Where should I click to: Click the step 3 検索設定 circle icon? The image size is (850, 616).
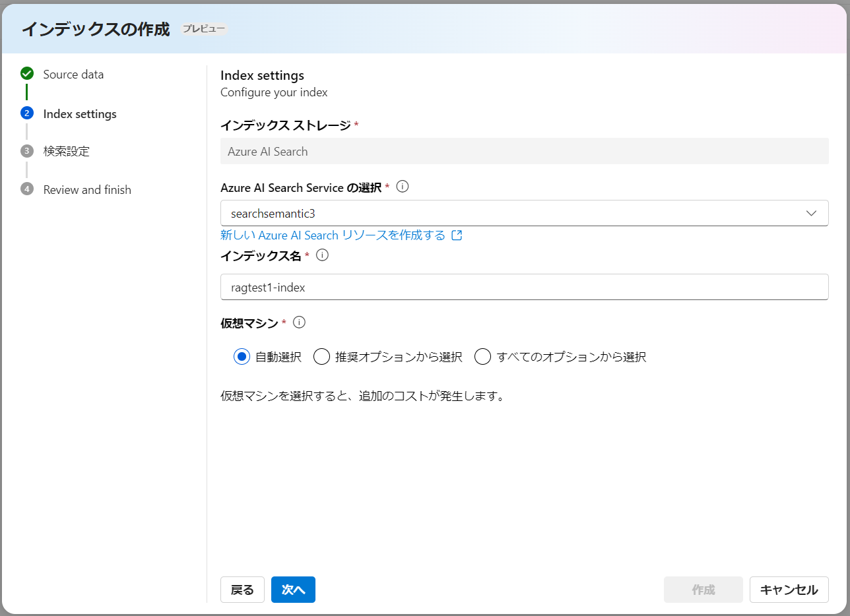[27, 151]
